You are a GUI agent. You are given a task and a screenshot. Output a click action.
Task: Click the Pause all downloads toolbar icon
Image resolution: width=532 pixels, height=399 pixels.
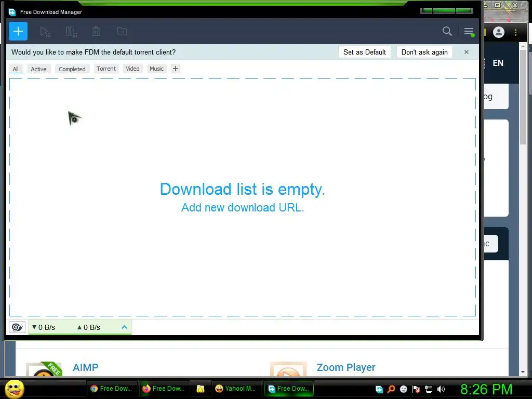(x=71, y=32)
